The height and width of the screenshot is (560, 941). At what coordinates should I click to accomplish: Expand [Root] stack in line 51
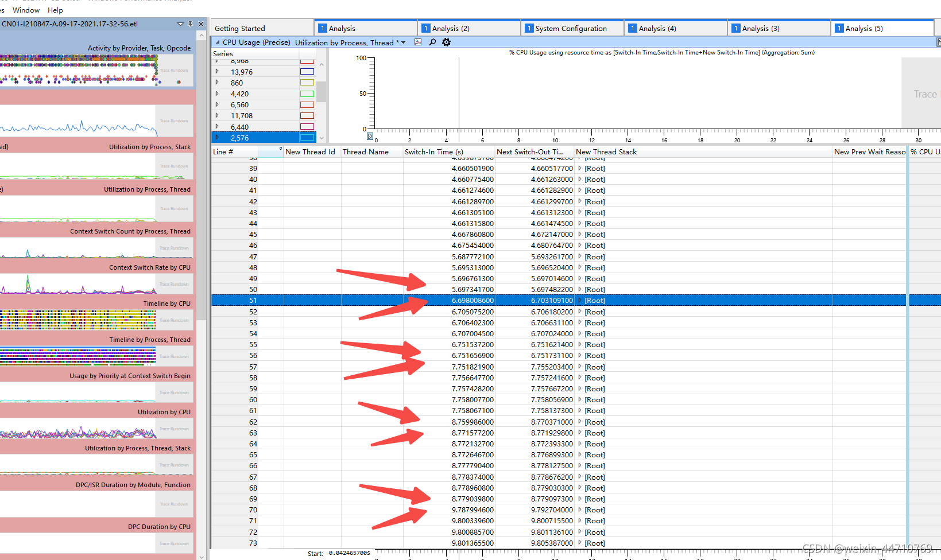click(579, 300)
